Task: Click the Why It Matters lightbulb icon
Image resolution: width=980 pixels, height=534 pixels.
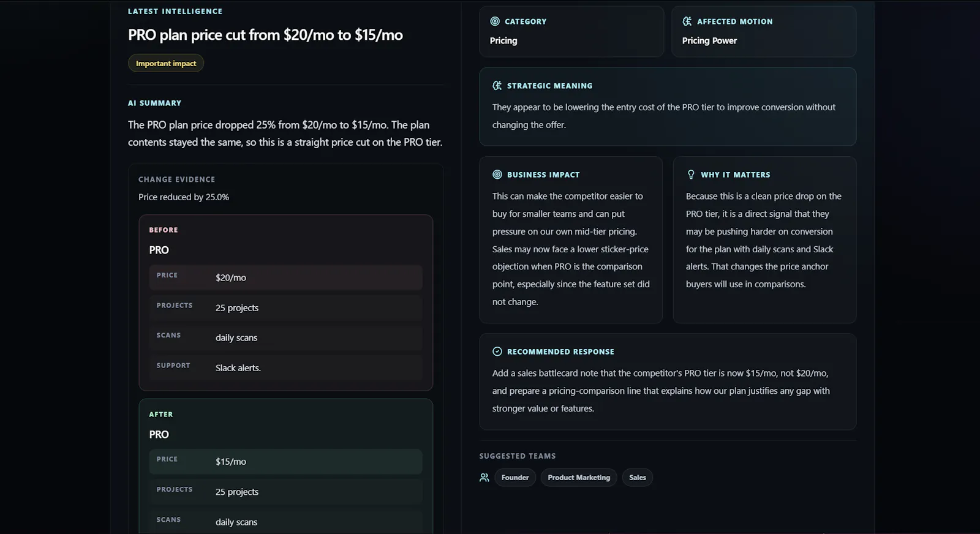Action: (691, 175)
